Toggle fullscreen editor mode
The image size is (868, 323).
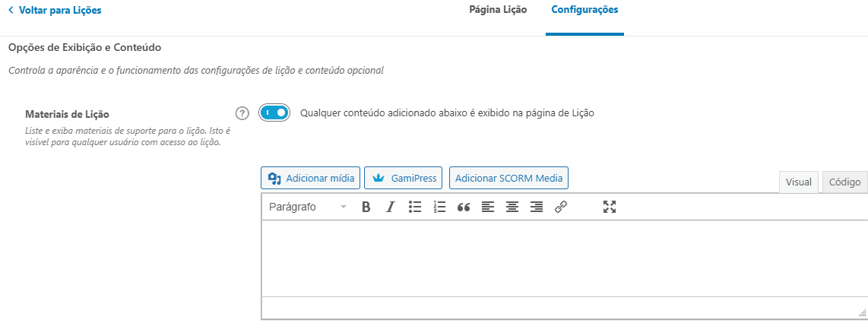click(x=610, y=207)
